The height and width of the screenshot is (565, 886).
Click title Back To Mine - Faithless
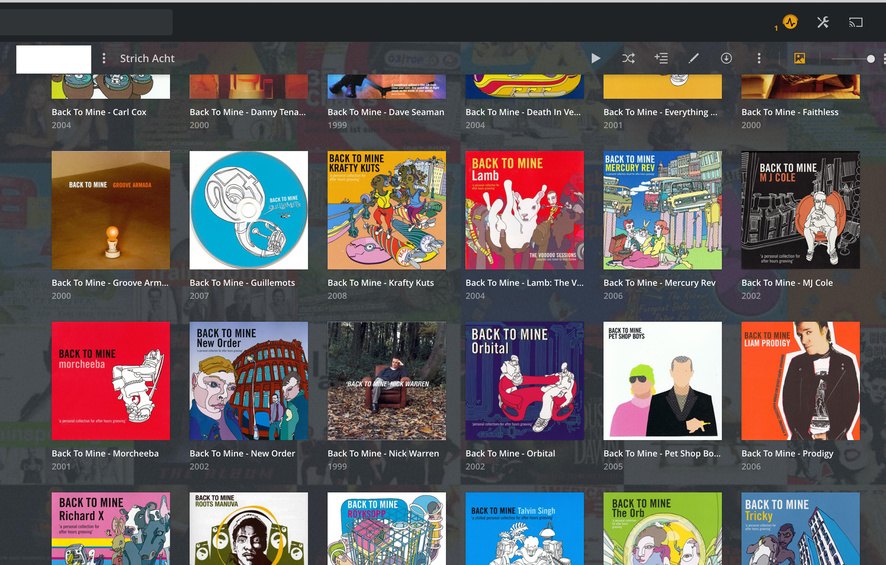pyautogui.click(x=790, y=112)
